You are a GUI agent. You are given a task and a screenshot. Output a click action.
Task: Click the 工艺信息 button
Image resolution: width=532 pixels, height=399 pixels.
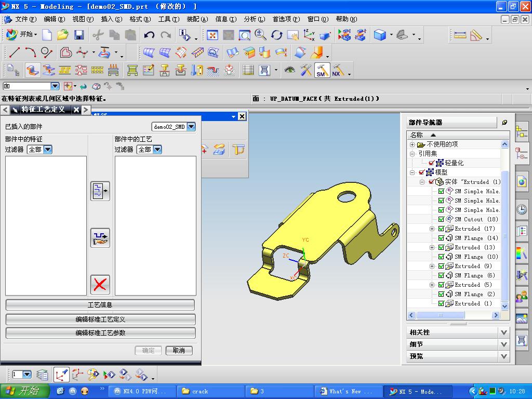tap(100, 305)
